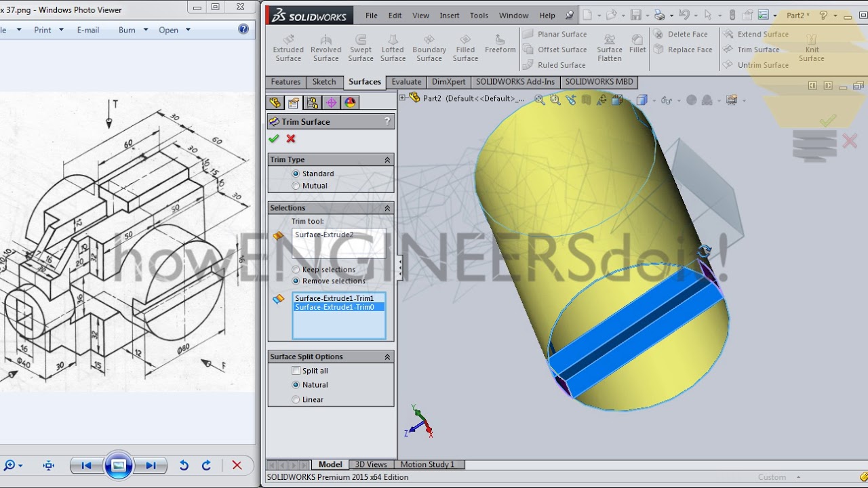Click the Trim Surface ribbon command
Image resolution: width=868 pixels, height=488 pixels.
point(751,49)
